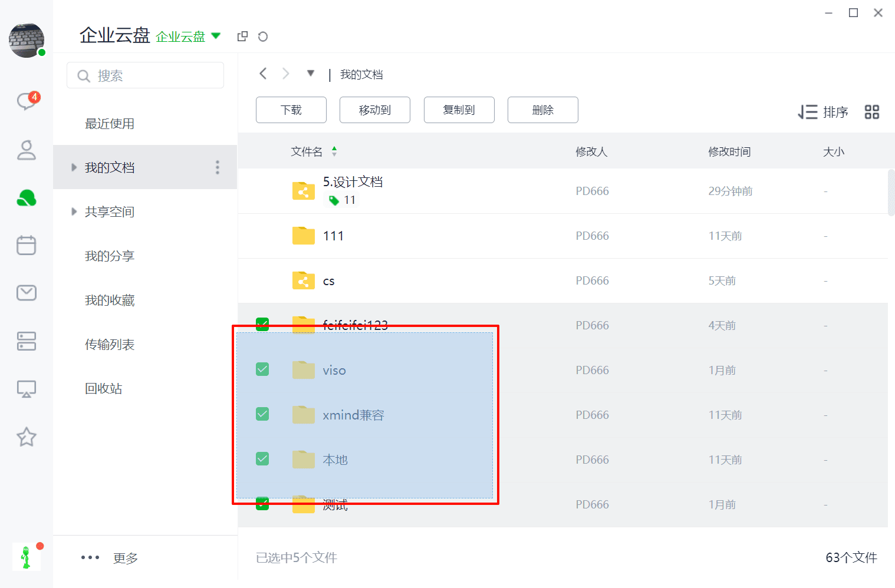This screenshot has height=588, width=895.
Task: Click the 5.设计文档 shared folder icon
Action: coord(304,191)
